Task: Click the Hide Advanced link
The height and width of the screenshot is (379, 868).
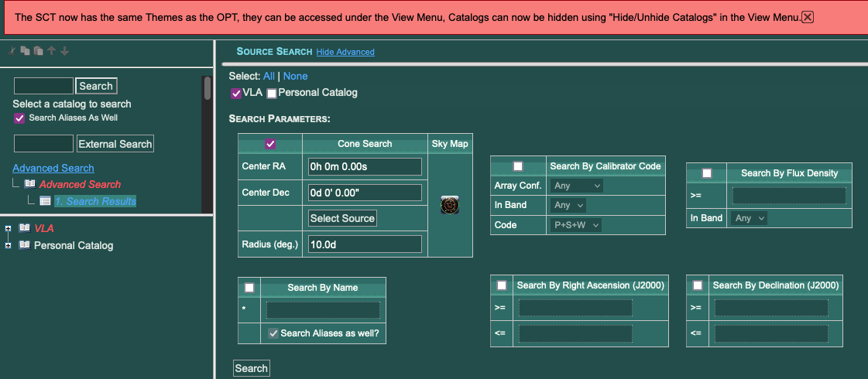Action: pyautogui.click(x=345, y=52)
